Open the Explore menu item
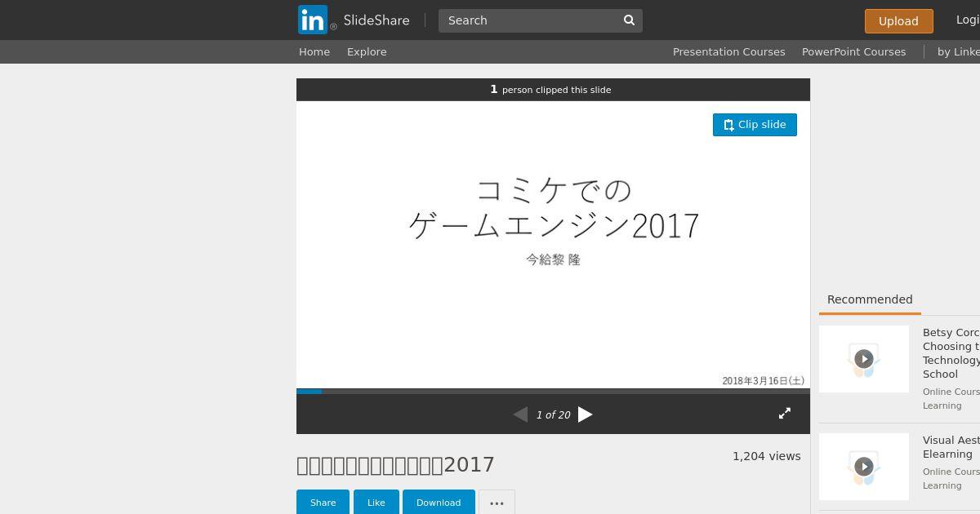980x514 pixels. pyautogui.click(x=367, y=51)
